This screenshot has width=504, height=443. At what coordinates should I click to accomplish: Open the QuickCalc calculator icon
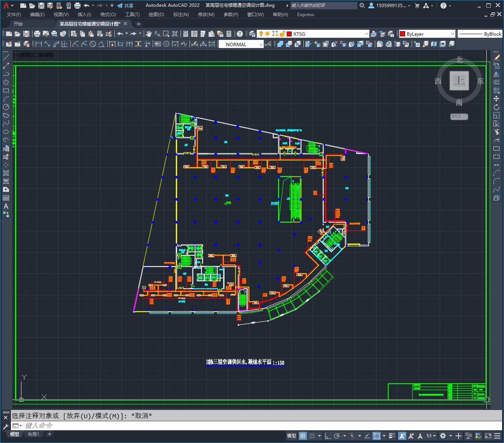click(229, 34)
